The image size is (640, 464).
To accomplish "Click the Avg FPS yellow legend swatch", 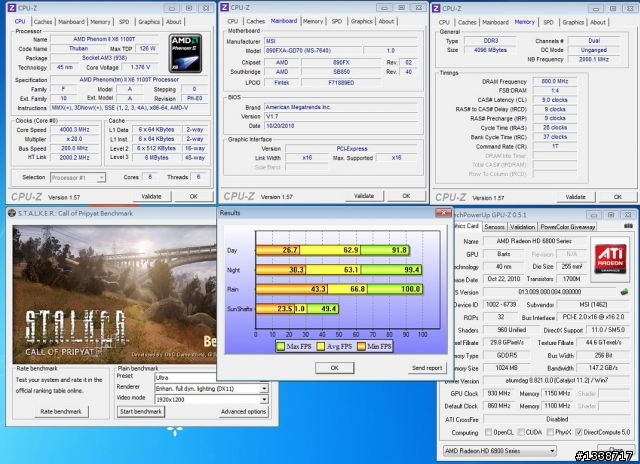I will pyautogui.click(x=321, y=346).
